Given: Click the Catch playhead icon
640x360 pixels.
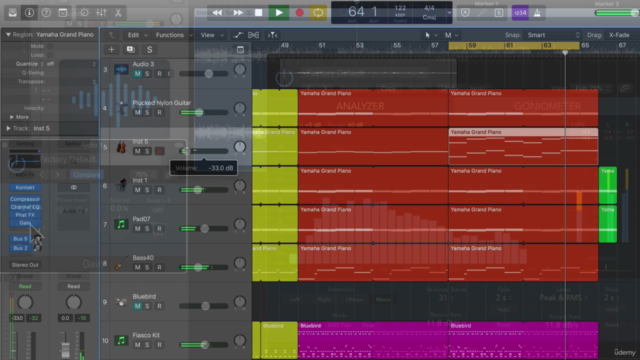Looking at the screenshot, I should click(272, 35).
